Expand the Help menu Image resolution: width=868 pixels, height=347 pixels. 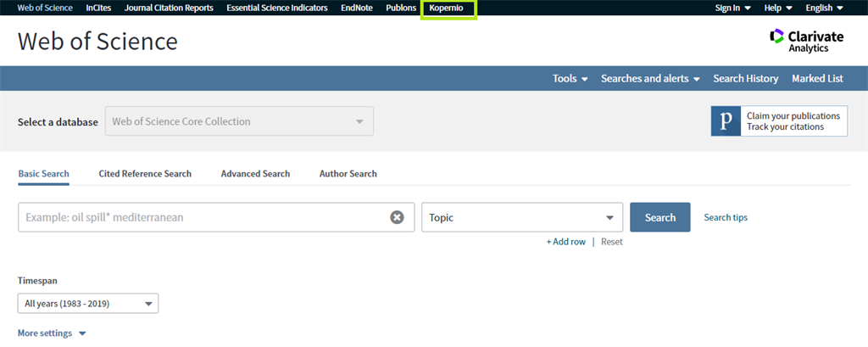pyautogui.click(x=778, y=8)
